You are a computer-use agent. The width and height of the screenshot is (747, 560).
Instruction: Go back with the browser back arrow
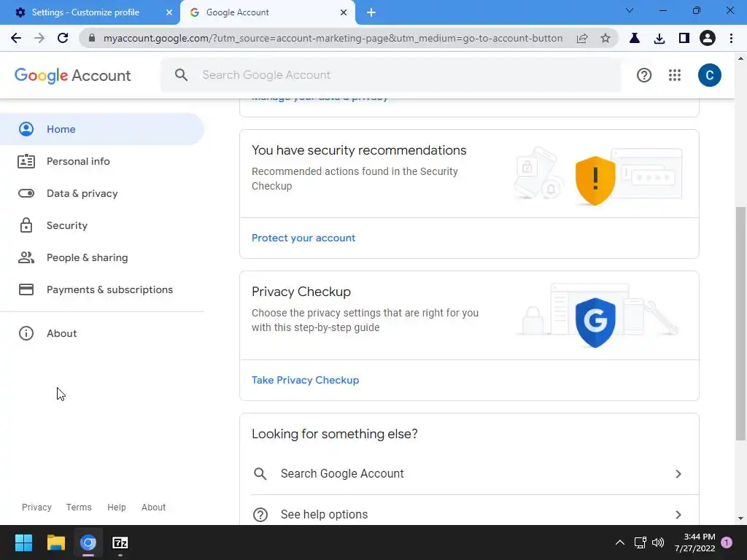pos(16,38)
